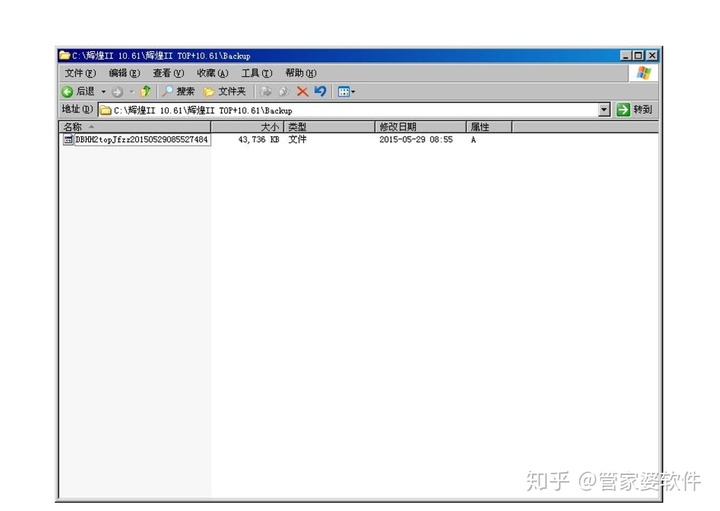Click the folder icon in the address bar
The image size is (720, 511).
tap(106, 110)
